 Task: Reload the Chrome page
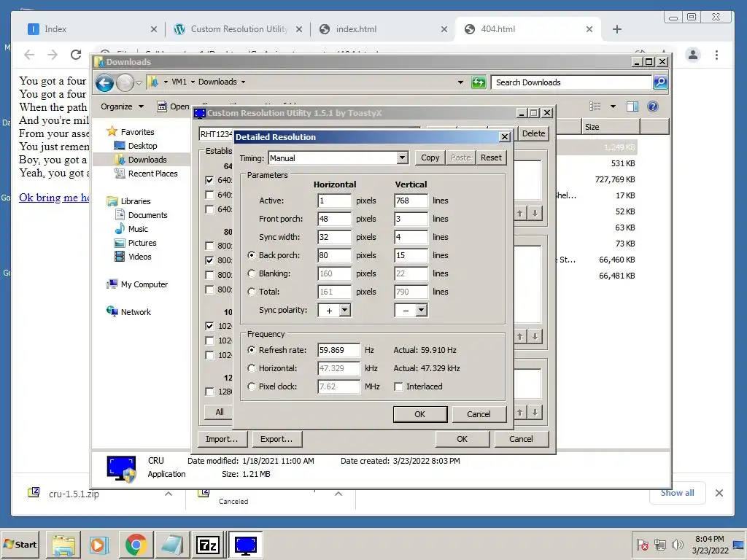(x=76, y=55)
